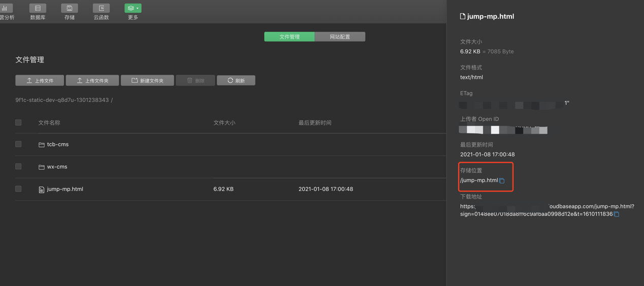Click the jump-mp.html file icon in list

pyautogui.click(x=42, y=190)
